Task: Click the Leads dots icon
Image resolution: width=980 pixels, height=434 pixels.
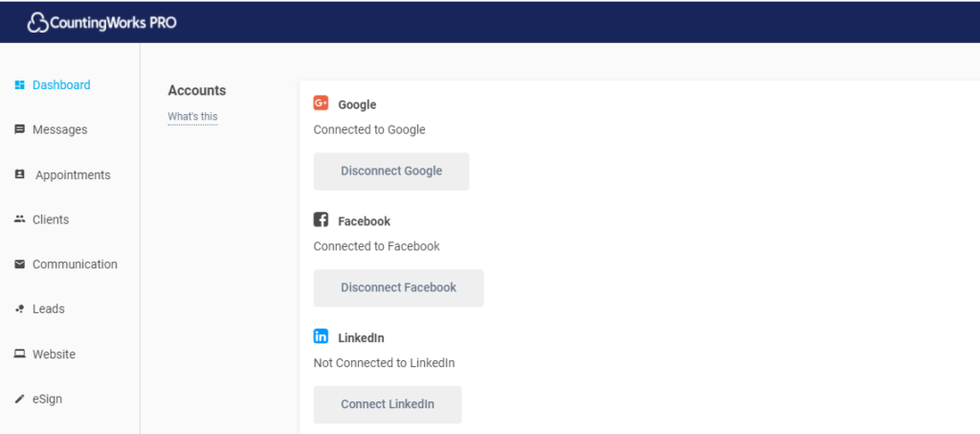Action: [x=19, y=308]
